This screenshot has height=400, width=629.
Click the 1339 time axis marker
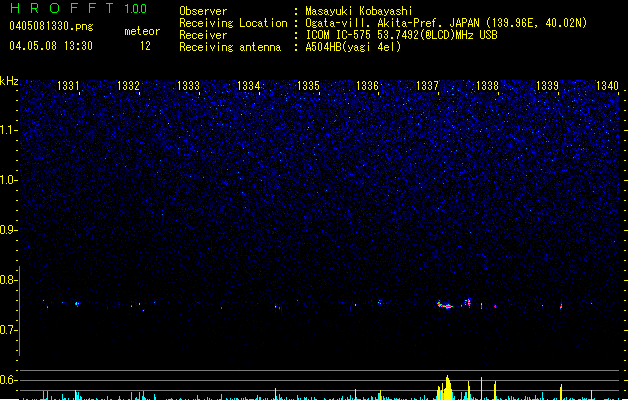(x=547, y=86)
